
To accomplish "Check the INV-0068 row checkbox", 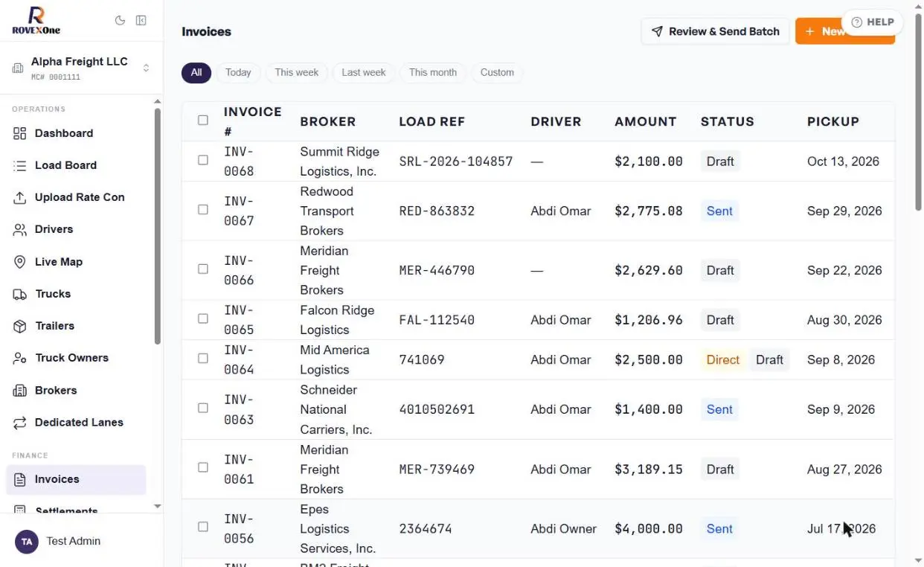I will (x=203, y=160).
